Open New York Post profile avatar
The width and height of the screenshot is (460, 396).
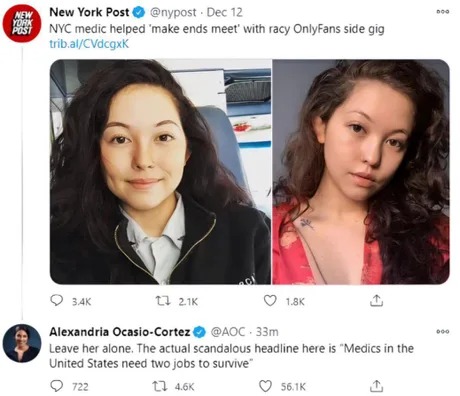tap(22, 23)
